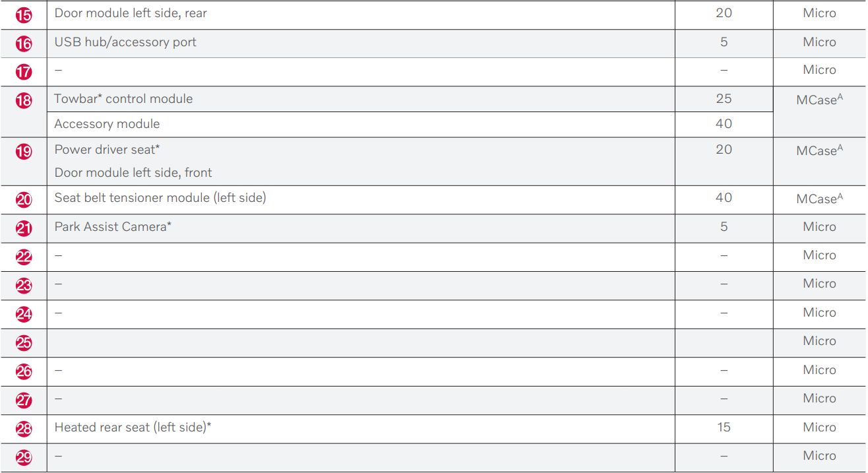Click the red number 21 fuse badge
868x473 pixels.
[24, 228]
